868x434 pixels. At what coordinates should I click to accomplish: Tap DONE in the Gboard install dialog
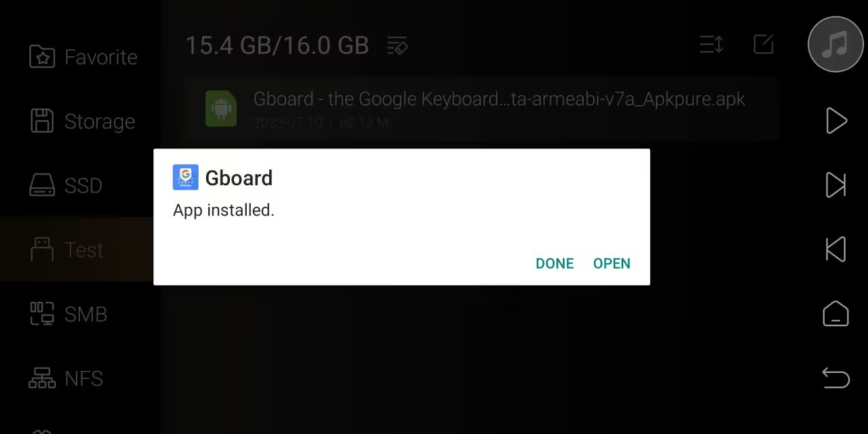click(554, 263)
